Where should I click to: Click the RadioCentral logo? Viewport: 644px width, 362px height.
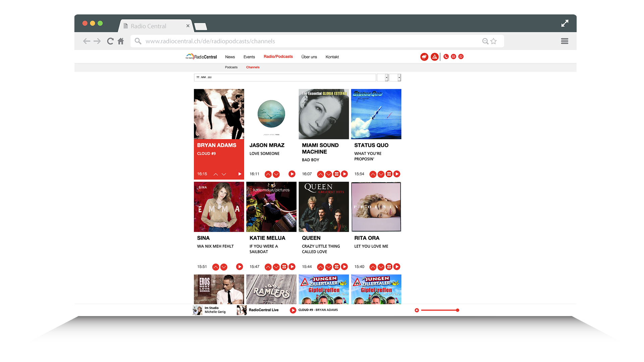pyautogui.click(x=201, y=57)
